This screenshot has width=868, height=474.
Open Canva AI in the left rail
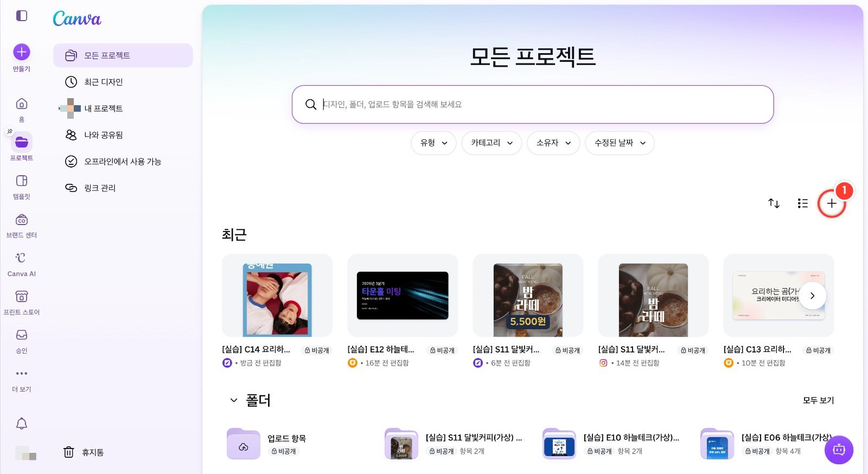click(x=22, y=264)
